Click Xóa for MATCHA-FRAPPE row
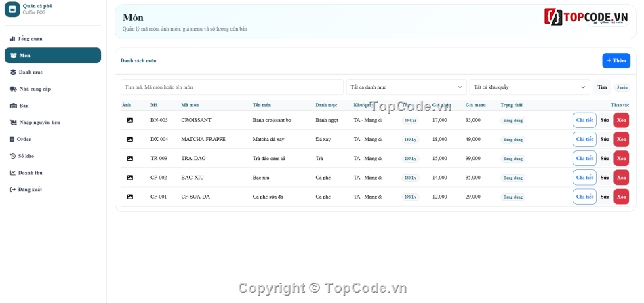 [x=622, y=139]
